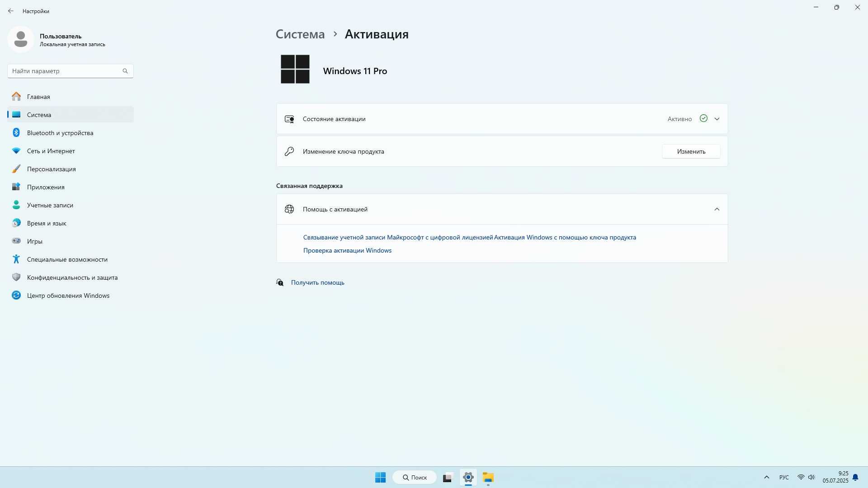Collapse the Помощь с активацией section
Viewport: 868px width, 488px height.
(x=717, y=209)
